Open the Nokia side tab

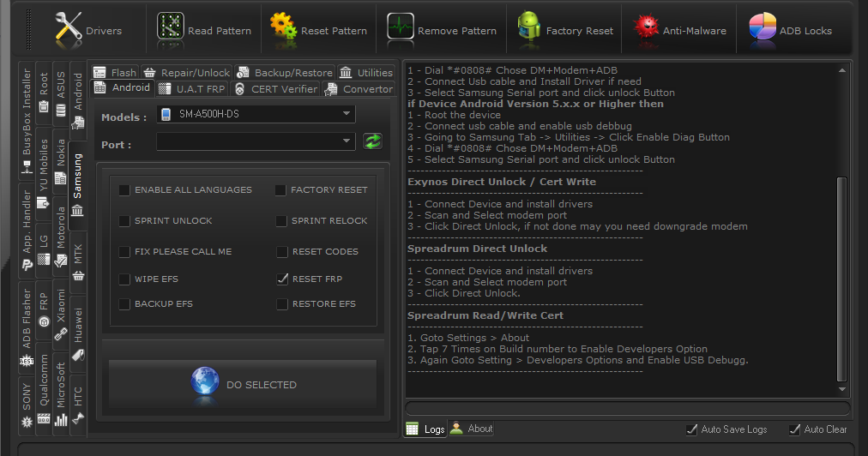coord(61,161)
